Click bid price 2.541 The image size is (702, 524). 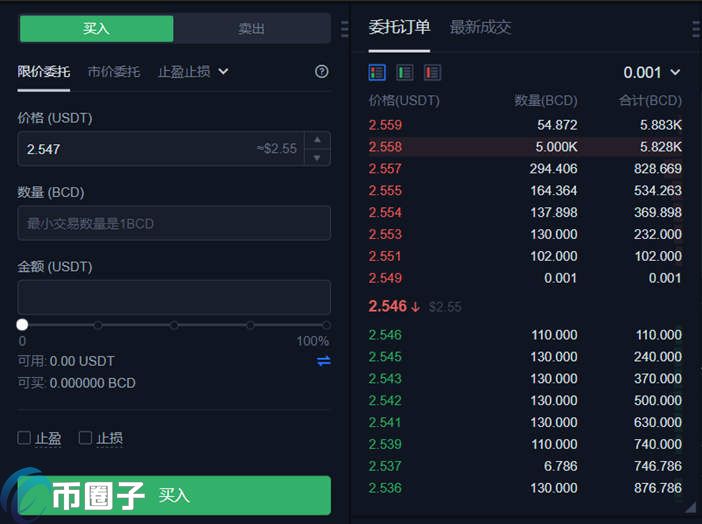tap(385, 422)
